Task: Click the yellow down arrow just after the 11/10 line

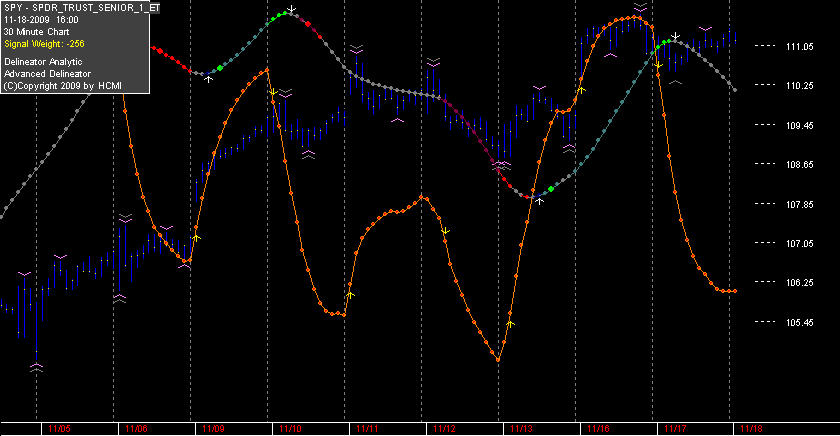Action: 273,93
